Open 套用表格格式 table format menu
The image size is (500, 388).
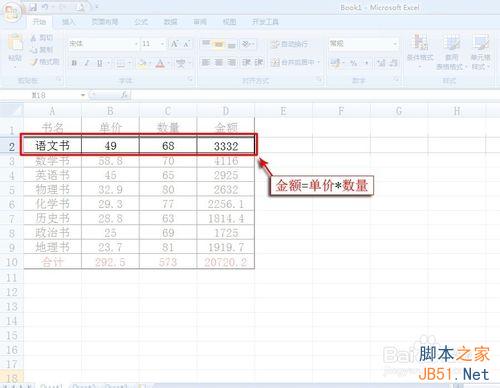[451, 51]
